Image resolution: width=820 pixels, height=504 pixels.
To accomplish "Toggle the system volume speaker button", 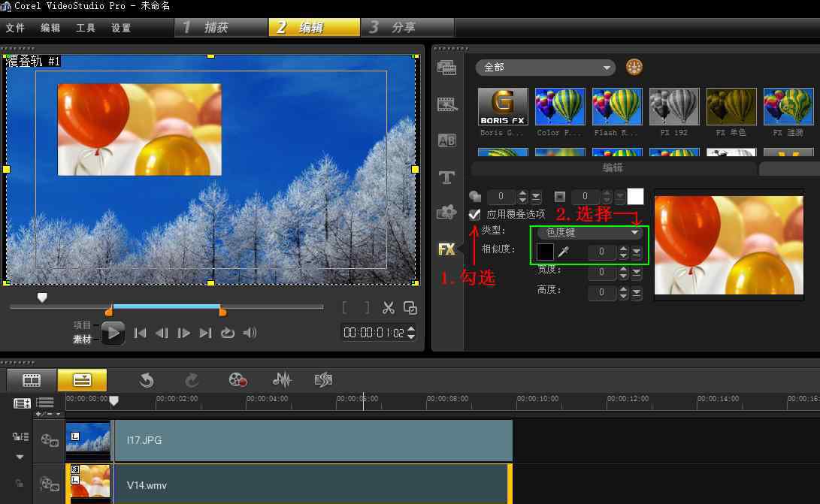I will point(250,333).
